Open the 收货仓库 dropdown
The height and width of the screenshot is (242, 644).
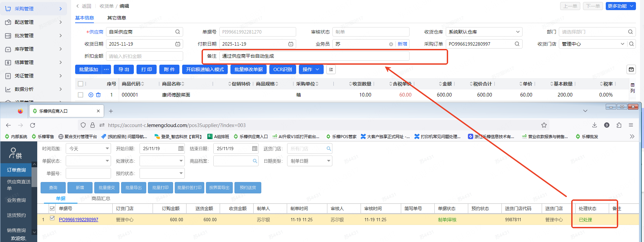[x=484, y=32]
